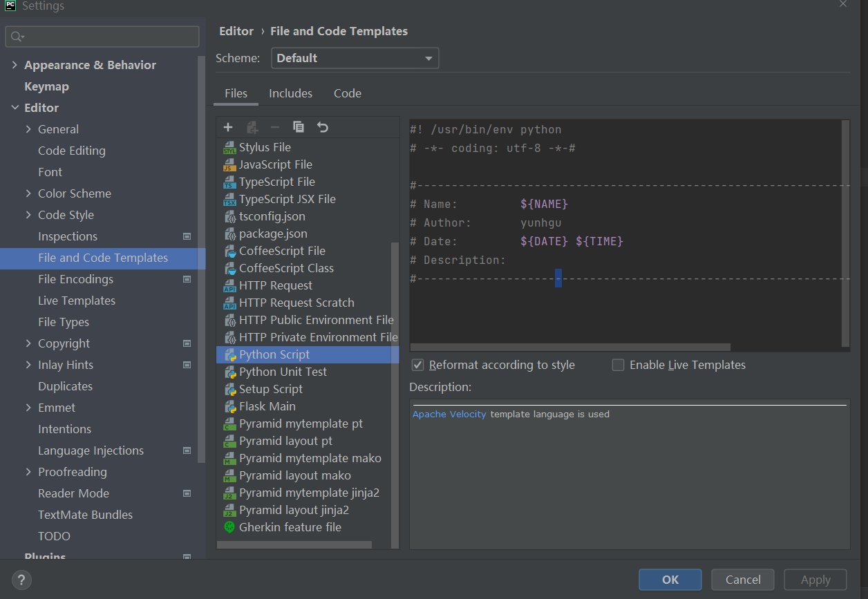Click the Reset to Default icon

pyautogui.click(x=322, y=127)
